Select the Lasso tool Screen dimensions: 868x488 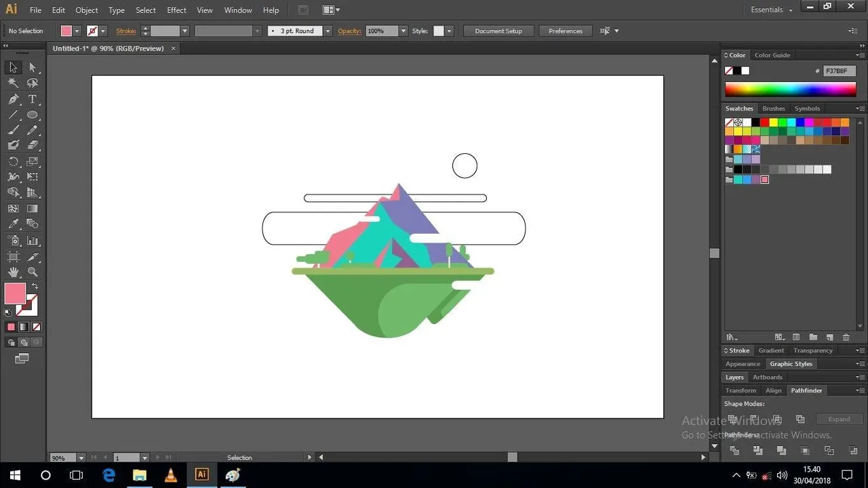coord(33,83)
